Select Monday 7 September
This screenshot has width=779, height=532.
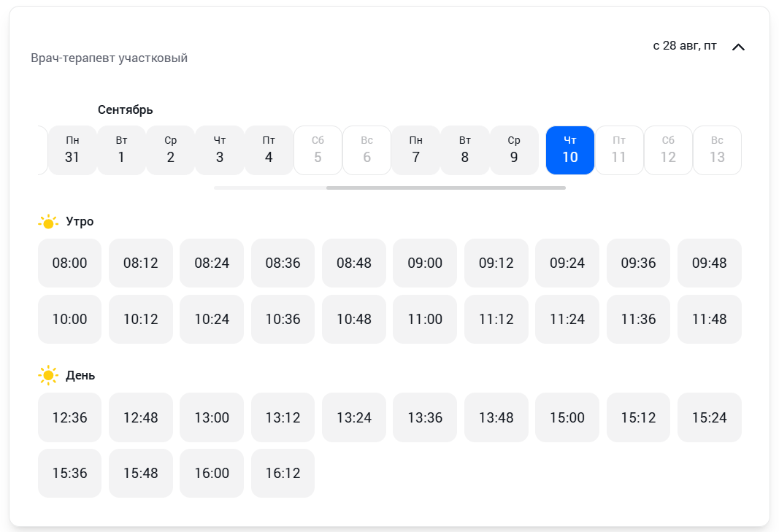[416, 150]
